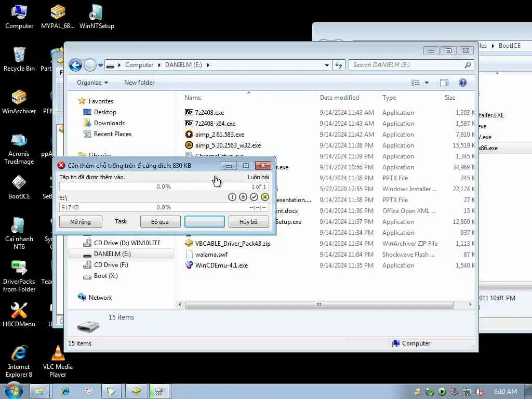Select Desktop in Favorites
532x399 pixels.
coord(105,112)
